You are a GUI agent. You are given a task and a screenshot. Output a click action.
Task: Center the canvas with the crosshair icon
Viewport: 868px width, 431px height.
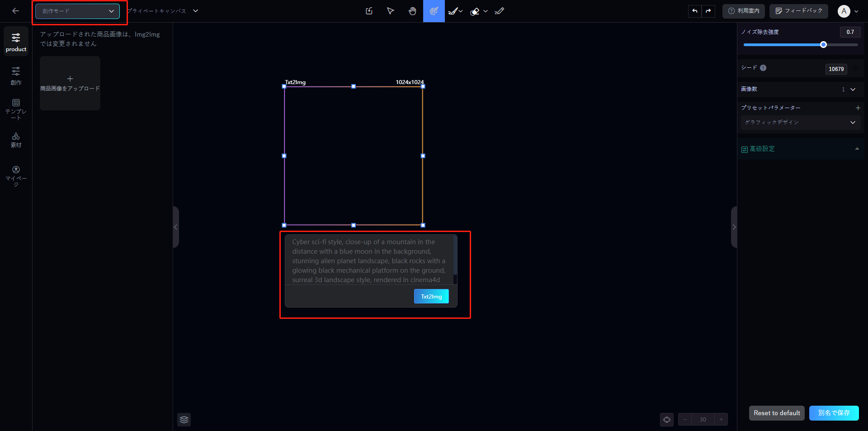[667, 420]
